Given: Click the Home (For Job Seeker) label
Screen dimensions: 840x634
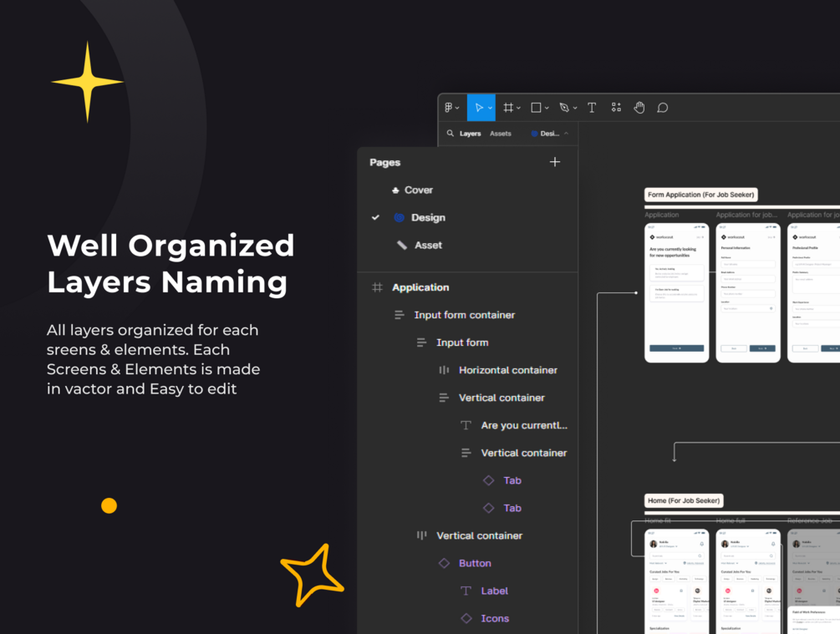Looking at the screenshot, I should [x=684, y=500].
